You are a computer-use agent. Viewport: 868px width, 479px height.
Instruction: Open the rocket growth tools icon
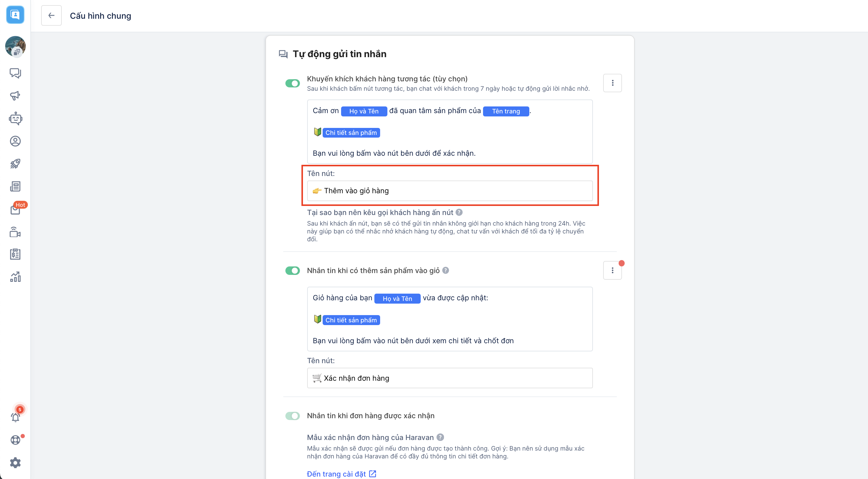coord(15,164)
